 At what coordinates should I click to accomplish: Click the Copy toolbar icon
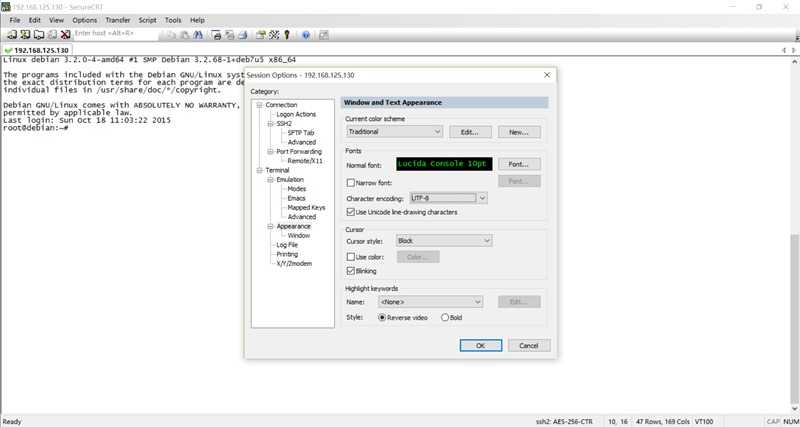click(x=171, y=35)
